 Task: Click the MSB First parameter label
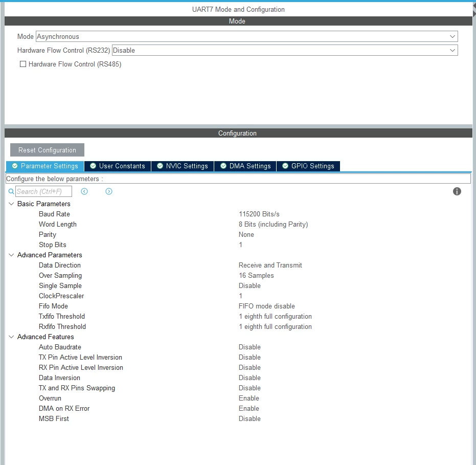54,419
